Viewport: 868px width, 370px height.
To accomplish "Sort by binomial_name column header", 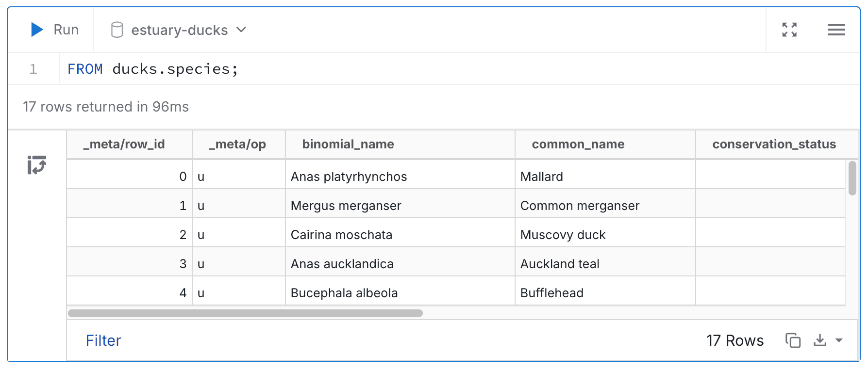I will coord(348,144).
